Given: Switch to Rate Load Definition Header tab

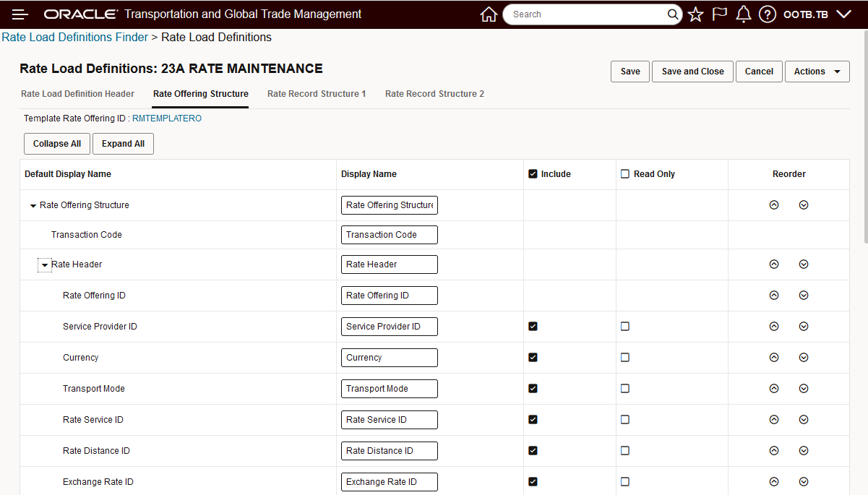Looking at the screenshot, I should pos(77,94).
